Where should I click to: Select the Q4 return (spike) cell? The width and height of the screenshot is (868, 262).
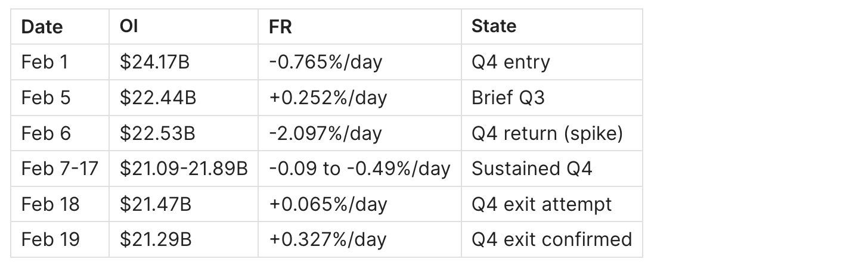[x=547, y=133]
